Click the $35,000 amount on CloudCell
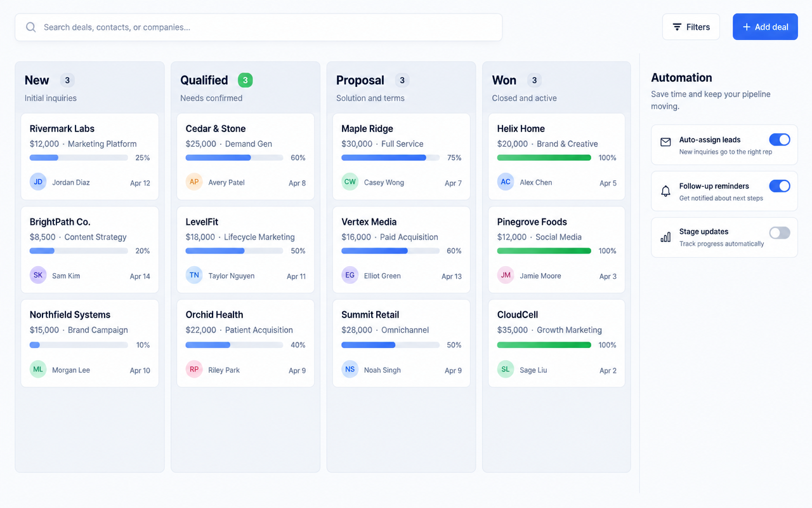Image resolution: width=812 pixels, height=508 pixels. click(513, 330)
